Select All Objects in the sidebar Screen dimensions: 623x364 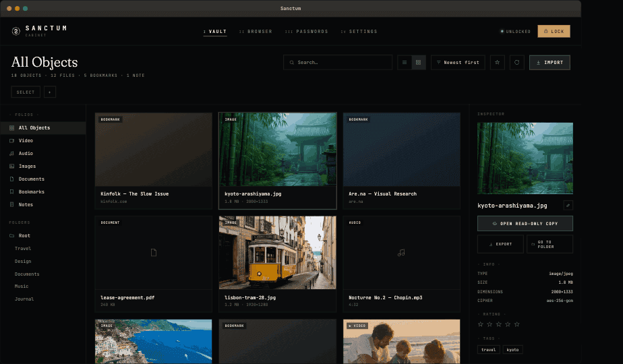point(43,128)
